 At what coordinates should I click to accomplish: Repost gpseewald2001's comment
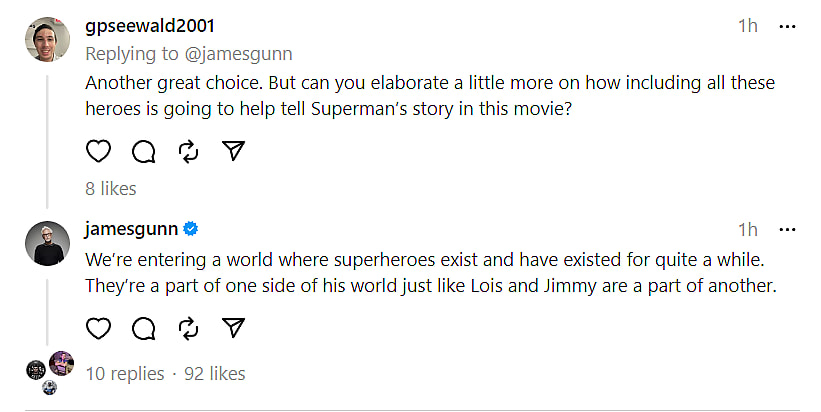(x=188, y=151)
